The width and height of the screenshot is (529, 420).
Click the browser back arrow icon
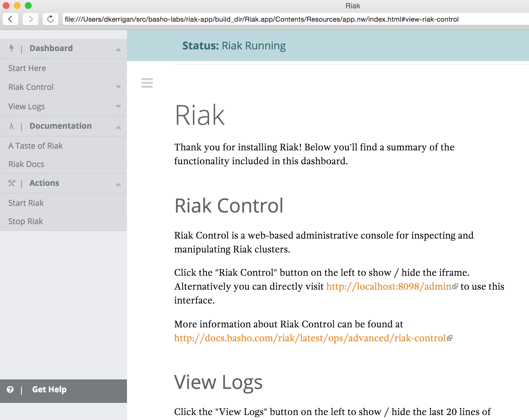pos(11,19)
